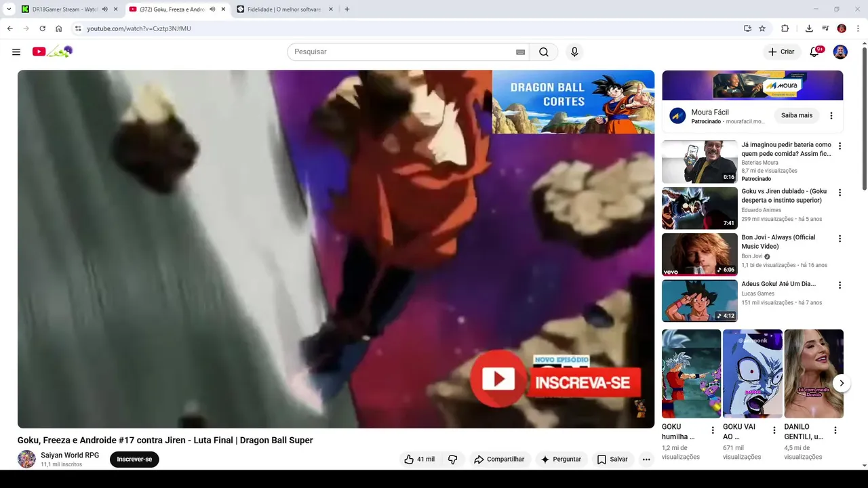Open more actions ellipsis under video
Image resolution: width=868 pixels, height=488 pixels.
pyautogui.click(x=646, y=459)
